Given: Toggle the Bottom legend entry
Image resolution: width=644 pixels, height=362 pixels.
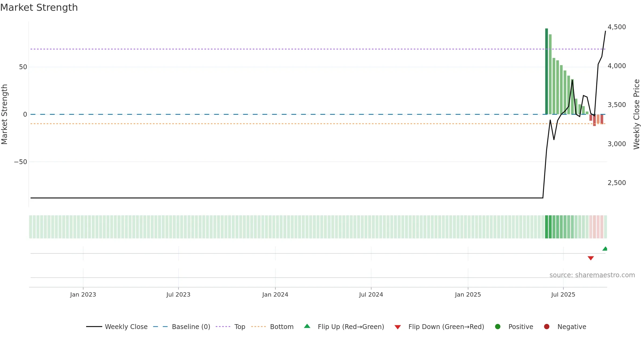Looking at the screenshot, I should [x=272, y=327].
